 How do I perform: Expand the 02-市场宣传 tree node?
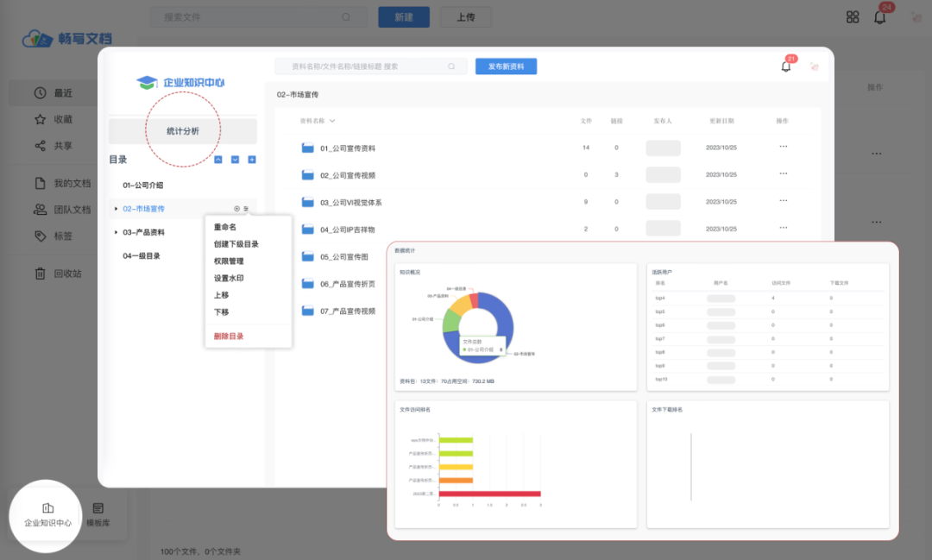(116, 209)
